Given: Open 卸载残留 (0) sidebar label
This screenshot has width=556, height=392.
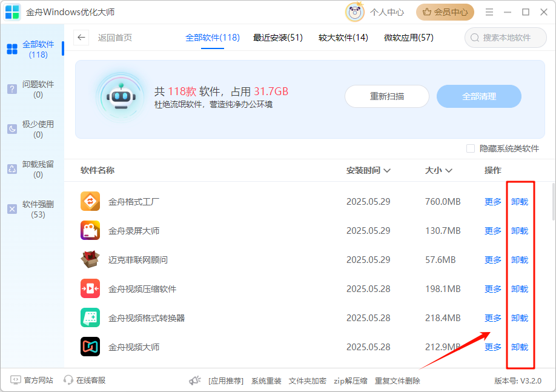Looking at the screenshot, I should coord(38,170).
